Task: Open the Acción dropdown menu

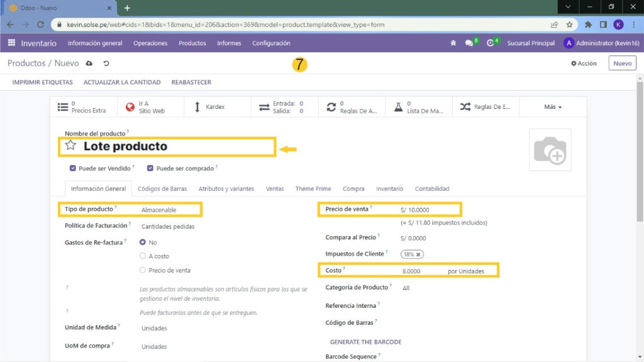Action: click(x=584, y=64)
